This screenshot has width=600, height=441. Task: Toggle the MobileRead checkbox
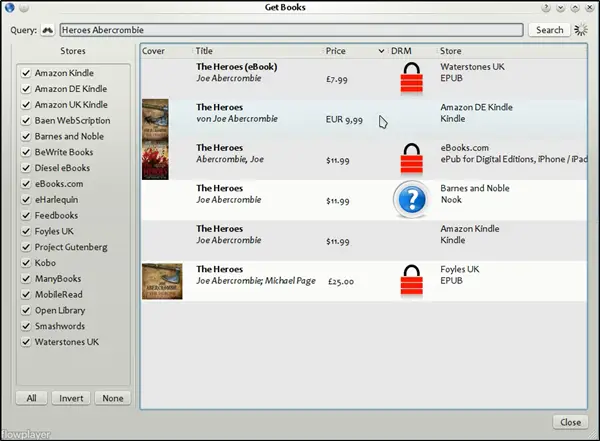(26, 294)
